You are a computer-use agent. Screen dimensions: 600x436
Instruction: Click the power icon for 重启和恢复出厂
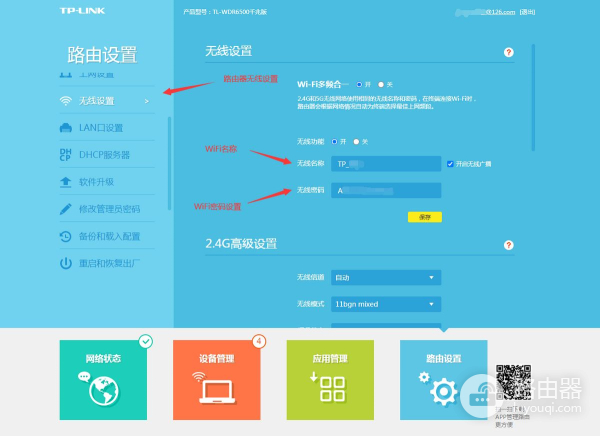66,263
